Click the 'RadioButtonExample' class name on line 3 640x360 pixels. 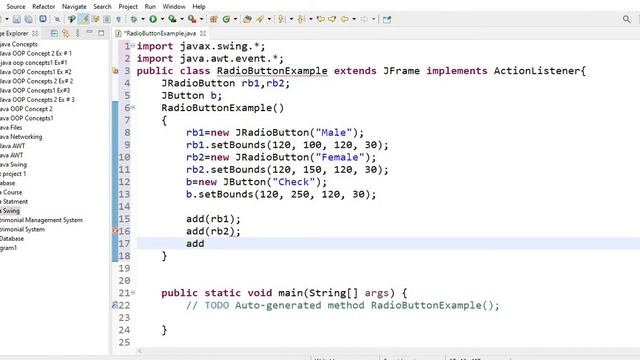tap(272, 71)
